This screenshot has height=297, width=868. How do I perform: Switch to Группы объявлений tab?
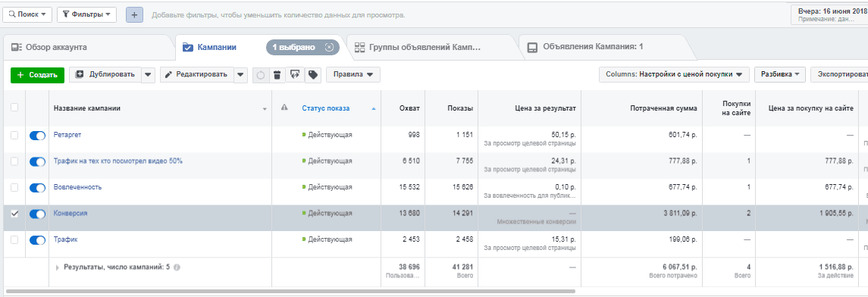(425, 48)
